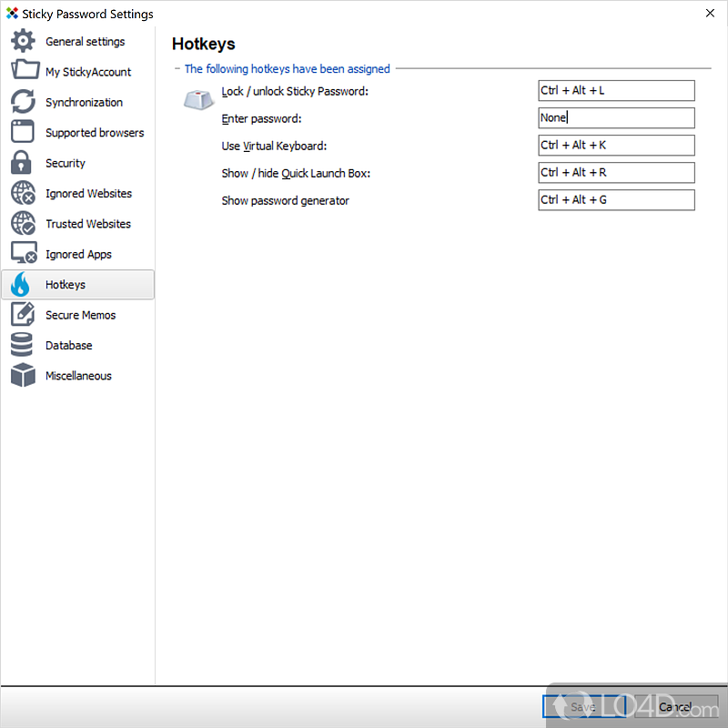Select the Ignored Websites globe icon
728x728 pixels.
pyautogui.click(x=23, y=194)
